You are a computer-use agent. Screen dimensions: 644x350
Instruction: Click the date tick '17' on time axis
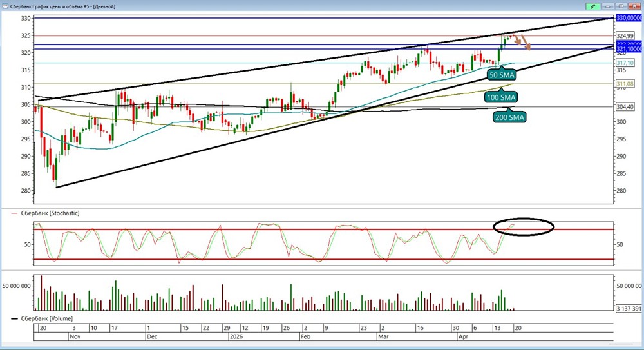coord(114,328)
